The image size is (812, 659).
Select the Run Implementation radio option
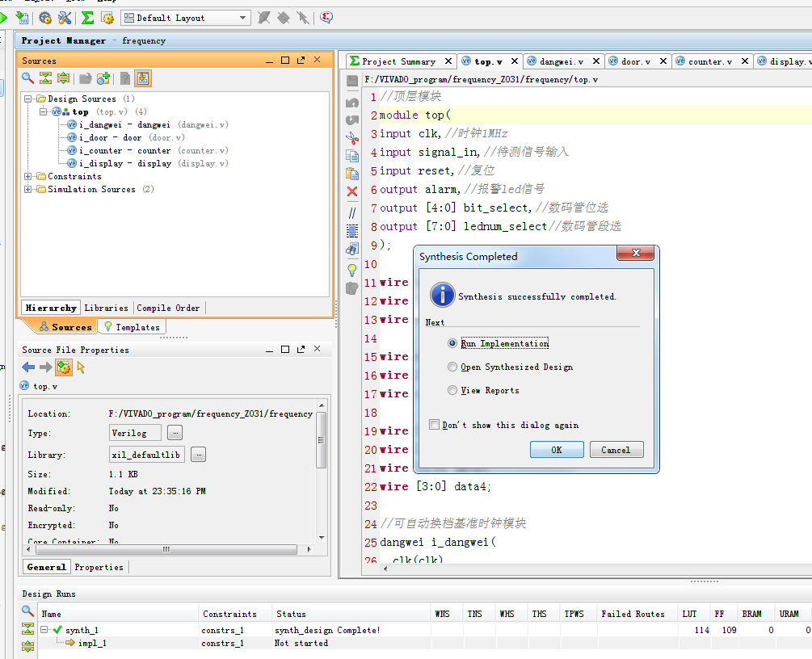452,343
